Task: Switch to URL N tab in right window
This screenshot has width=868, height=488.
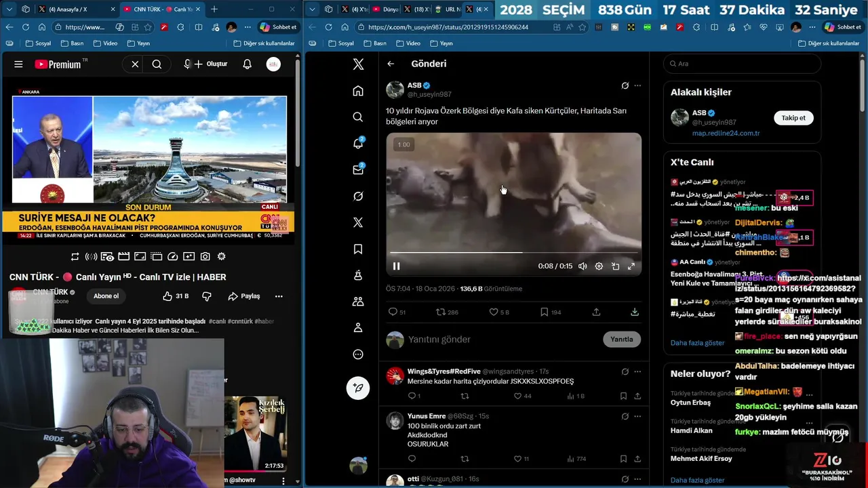Action: [449, 9]
